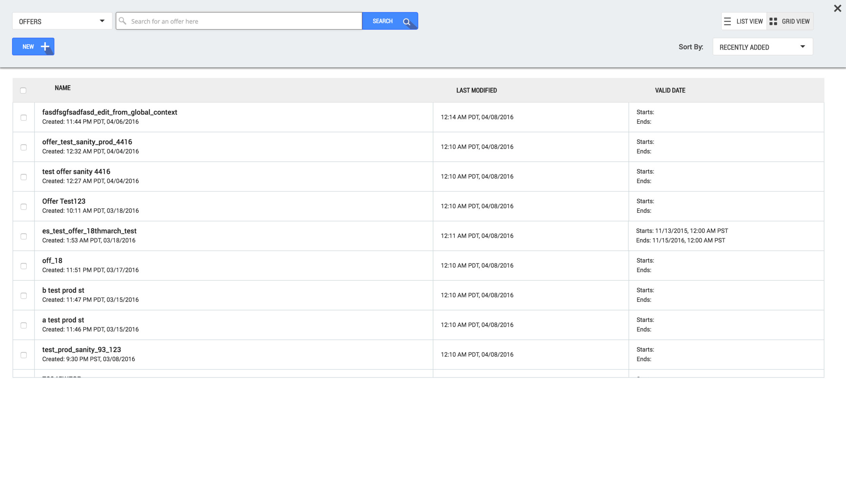Click the modified time in the test_prod_sanity_93_123 row
Image resolution: width=846 pixels, height=504 pixels.
point(477,354)
